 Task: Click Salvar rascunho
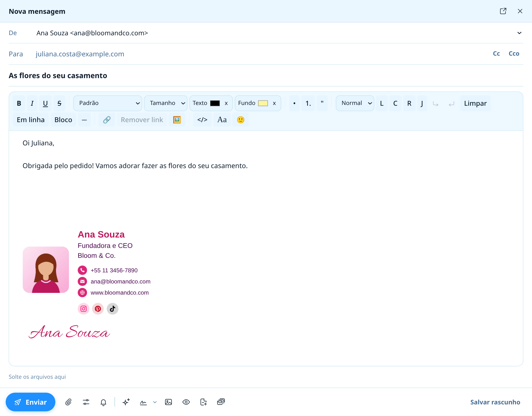pos(495,402)
